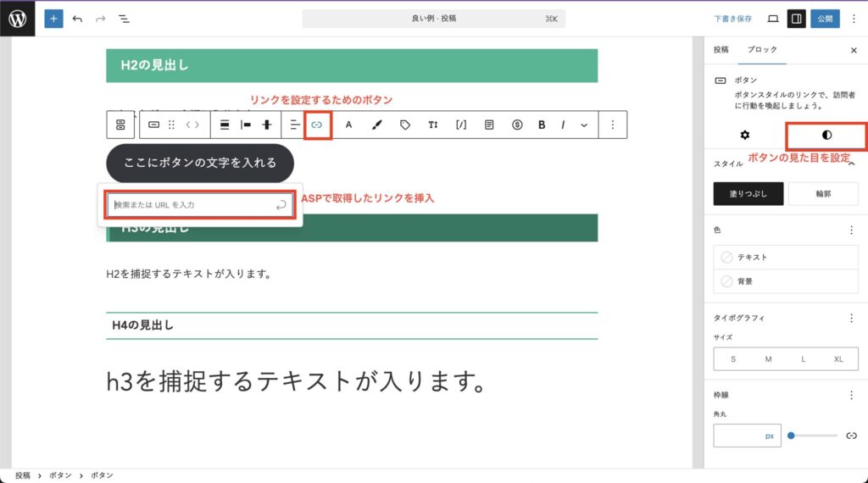Click the link icon in toolbar

(x=317, y=125)
